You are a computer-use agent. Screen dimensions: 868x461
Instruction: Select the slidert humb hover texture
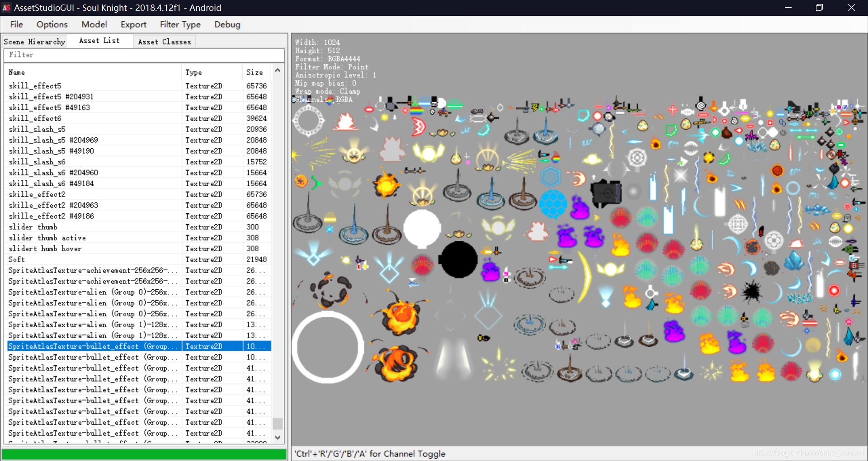click(x=139, y=249)
